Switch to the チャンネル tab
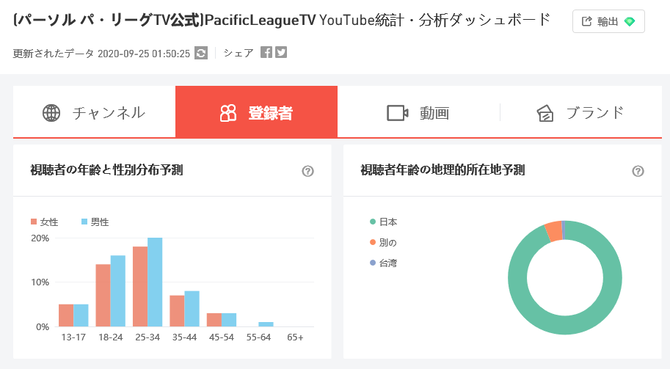This screenshot has height=369, width=670. (x=94, y=112)
